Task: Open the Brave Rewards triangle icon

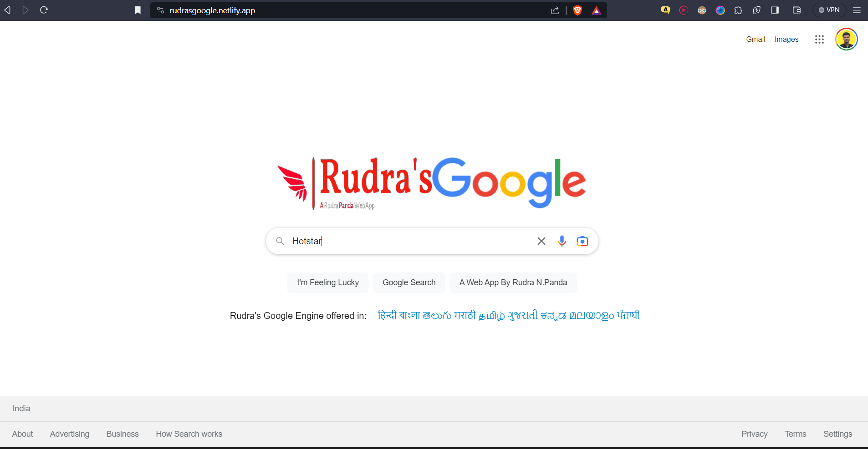Action: [x=596, y=10]
